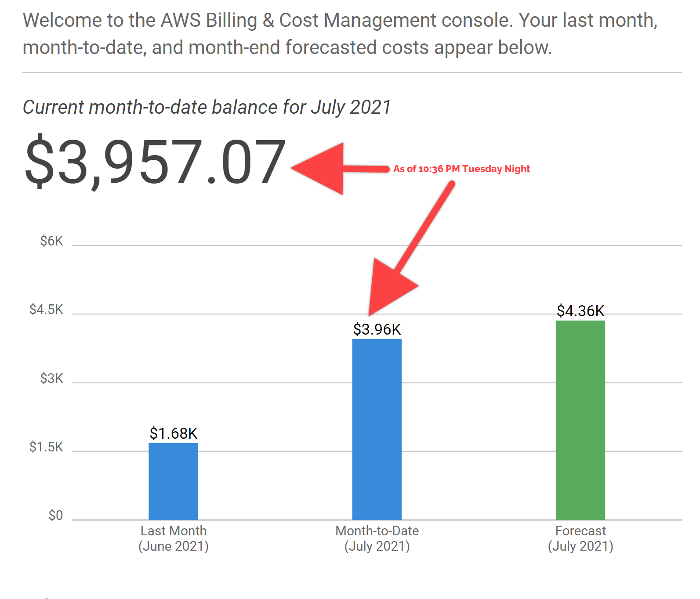Click the $4.5K axis label
The image size is (700, 599).
point(46,310)
